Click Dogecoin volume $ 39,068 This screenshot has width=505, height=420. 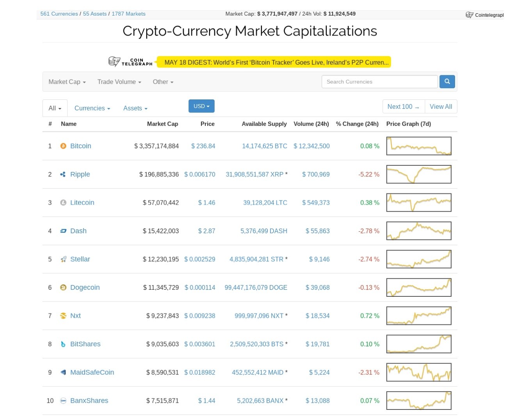click(x=317, y=287)
